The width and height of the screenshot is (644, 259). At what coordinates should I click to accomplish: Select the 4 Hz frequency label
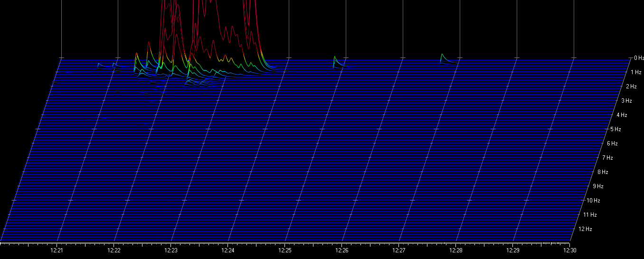622,115
